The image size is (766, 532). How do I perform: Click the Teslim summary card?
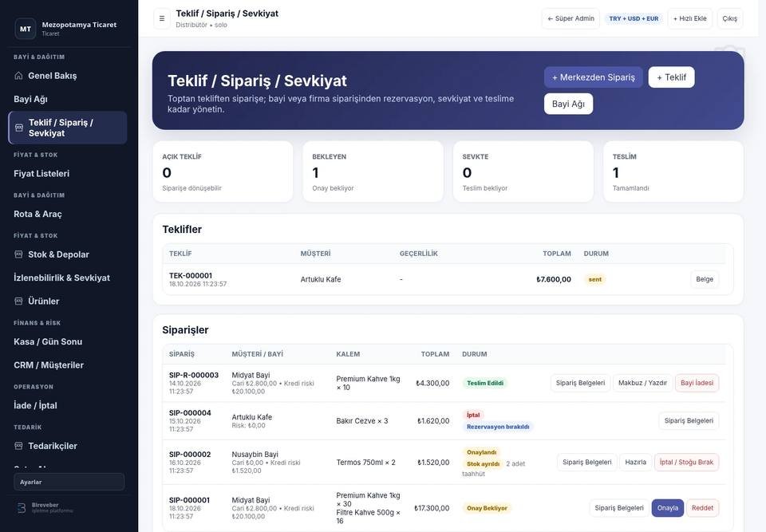coord(673,171)
